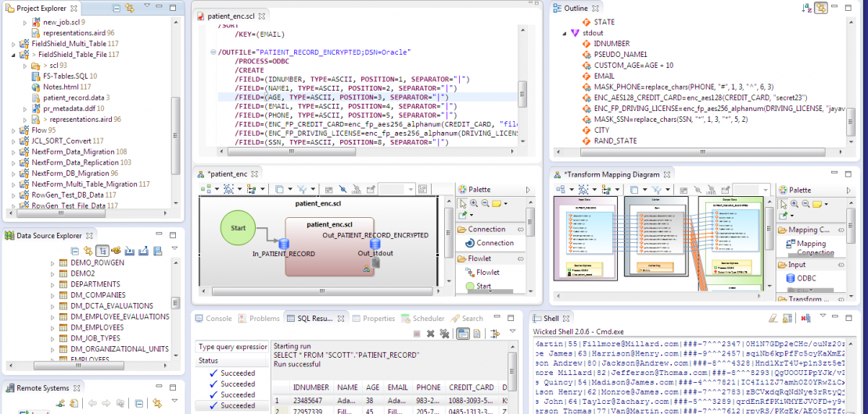Click the export icon in Data Source Explorer
This screenshot has width=868, height=414.
coord(143,251)
